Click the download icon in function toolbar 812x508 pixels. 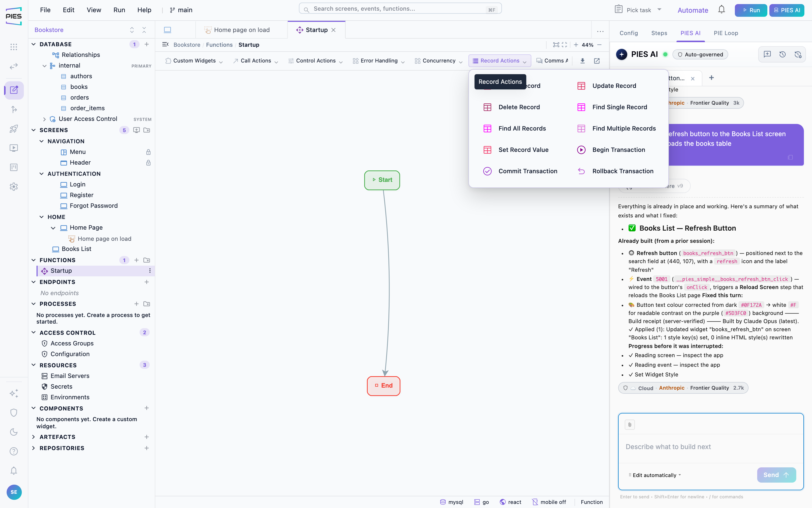pos(583,61)
